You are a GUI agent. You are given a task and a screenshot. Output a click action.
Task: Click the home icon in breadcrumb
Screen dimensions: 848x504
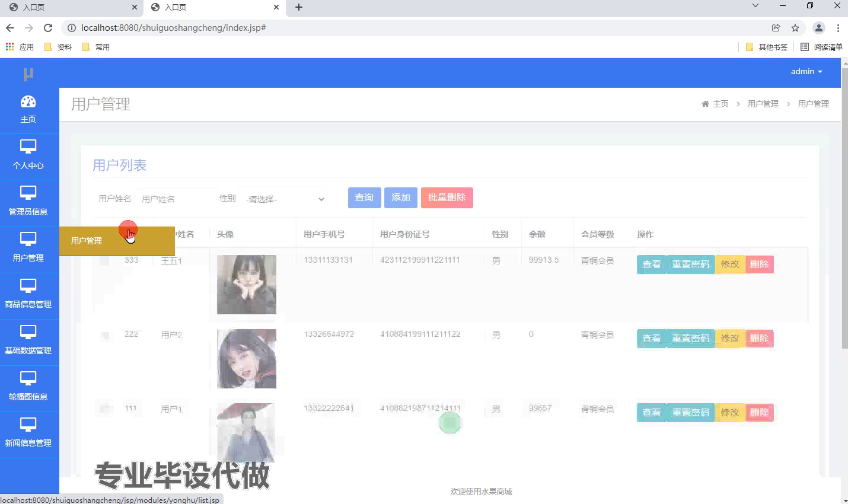click(705, 104)
